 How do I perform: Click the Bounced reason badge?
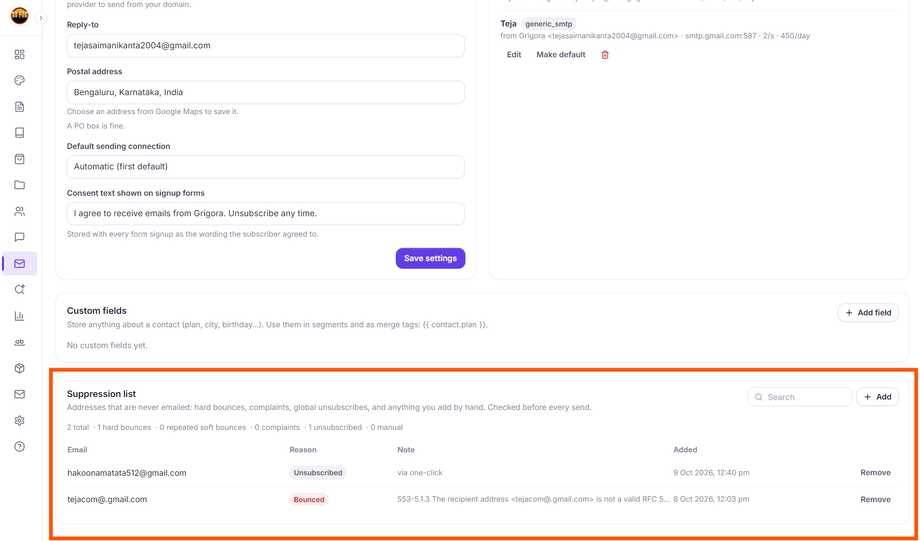coord(309,499)
